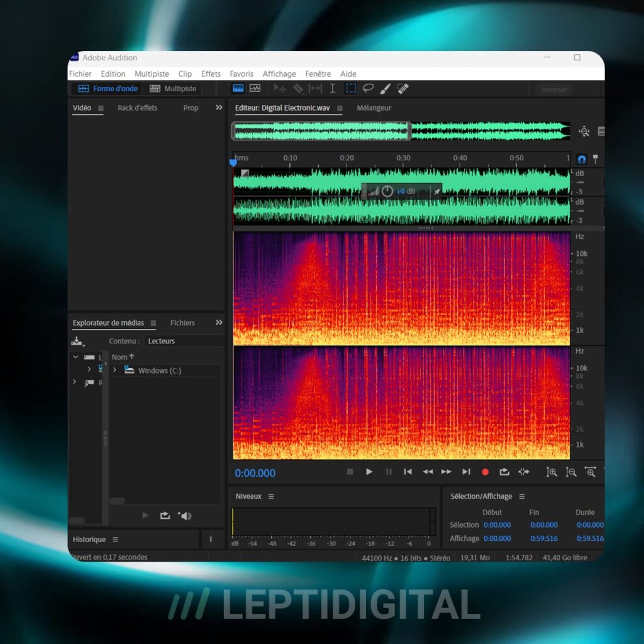Sort by the Nom column header
Screen dimensions: 644x644
(x=123, y=357)
